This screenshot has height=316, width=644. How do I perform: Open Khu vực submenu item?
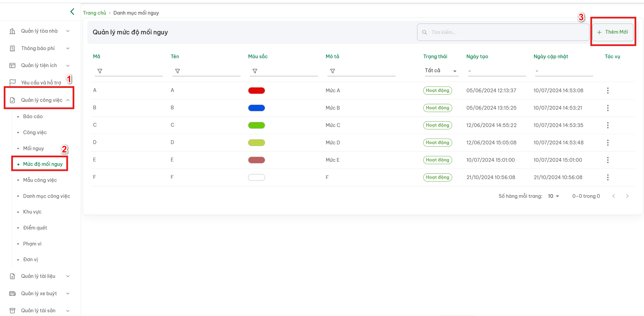click(x=32, y=212)
